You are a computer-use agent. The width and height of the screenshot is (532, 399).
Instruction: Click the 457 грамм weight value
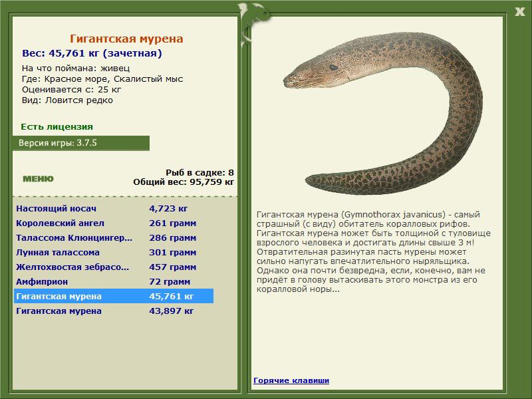[x=173, y=267]
